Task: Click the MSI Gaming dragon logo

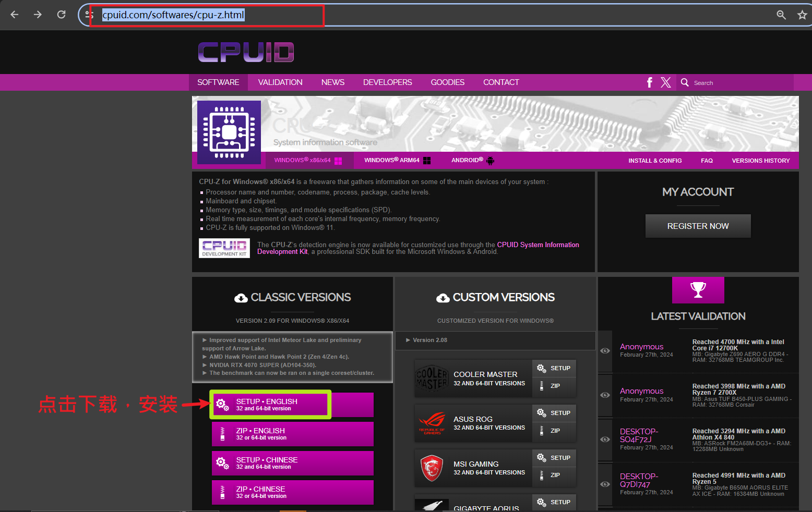Action: coord(432,468)
